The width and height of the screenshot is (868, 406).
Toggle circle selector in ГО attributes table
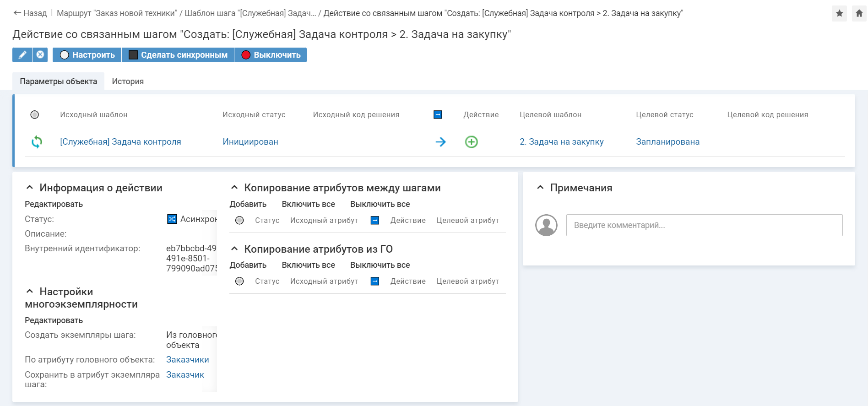pyautogui.click(x=239, y=281)
